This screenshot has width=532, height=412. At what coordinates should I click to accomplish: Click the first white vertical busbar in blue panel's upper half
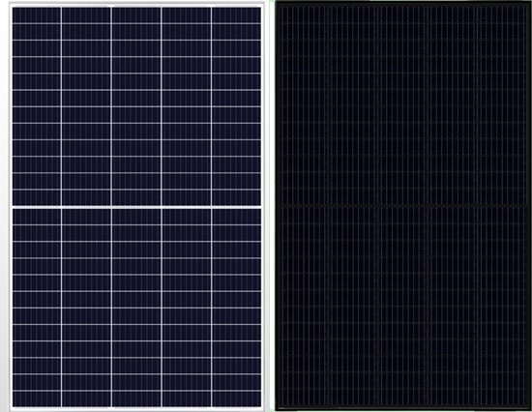click(61, 106)
